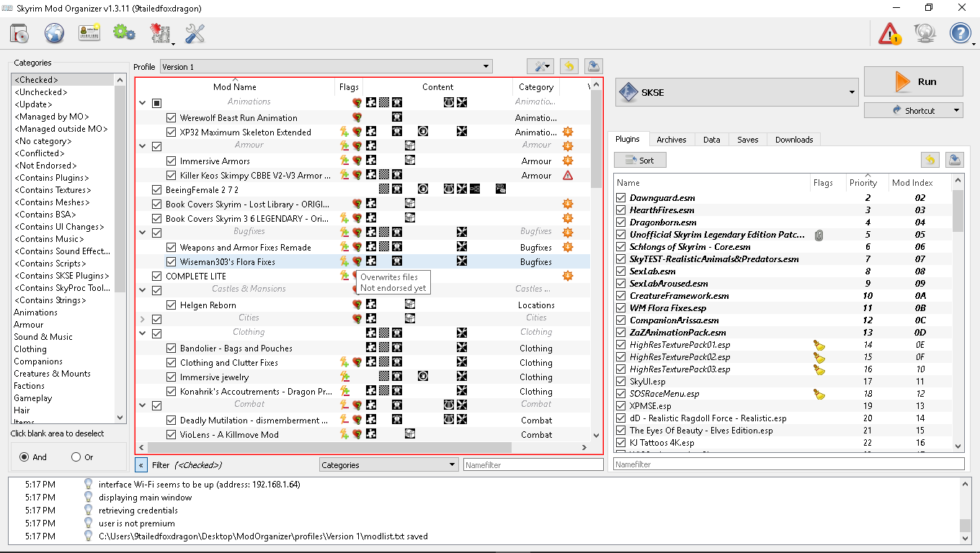Click the SKSE executable diamond icon
This screenshot has height=553, width=980.
tap(628, 92)
